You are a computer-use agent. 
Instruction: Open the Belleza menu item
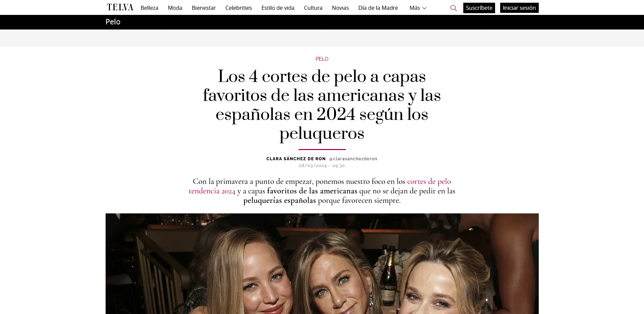149,8
